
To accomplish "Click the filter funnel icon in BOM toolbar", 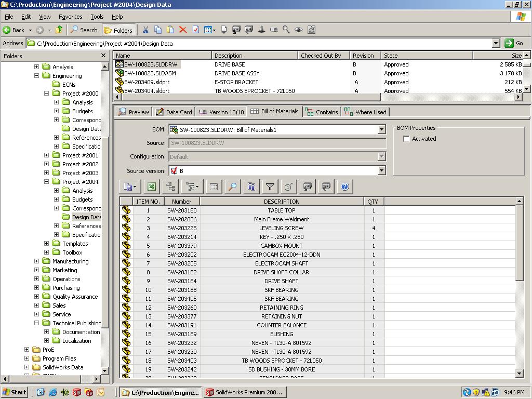I will click(x=270, y=187).
